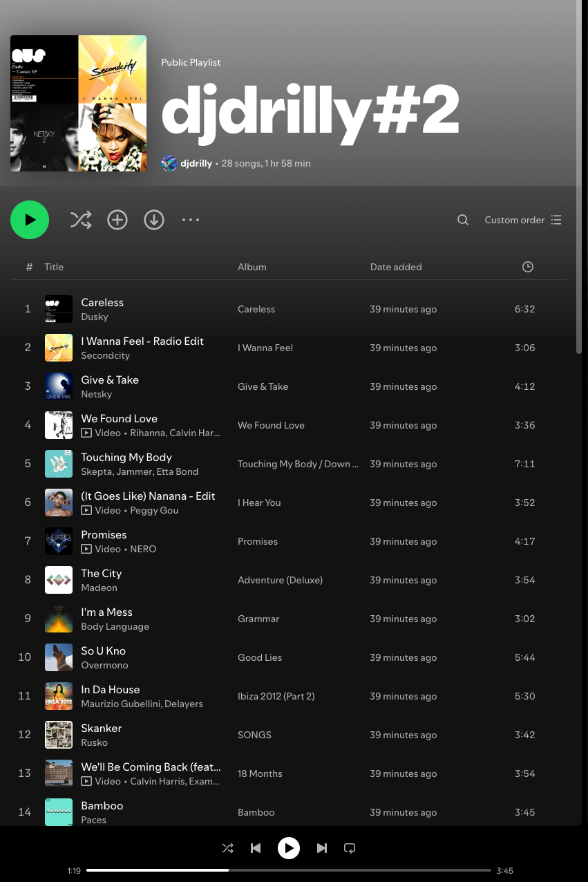The image size is (588, 882).
Task: Click the I'm a Mess cover art
Action: (59, 619)
